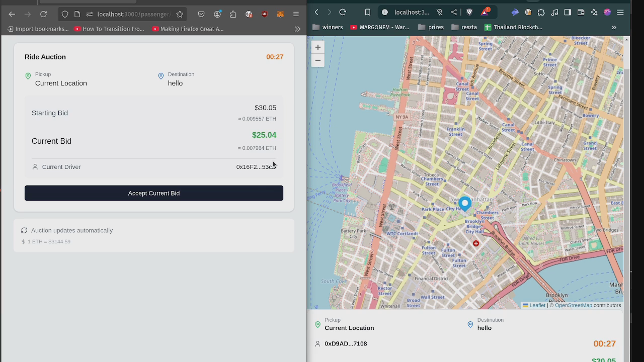Open the prizes bookmark folder

[431, 27]
